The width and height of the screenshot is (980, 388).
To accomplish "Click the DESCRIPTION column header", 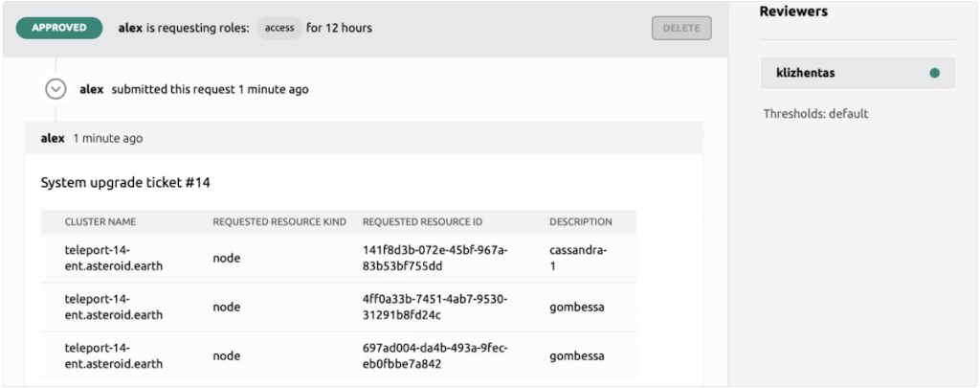I will (581, 222).
